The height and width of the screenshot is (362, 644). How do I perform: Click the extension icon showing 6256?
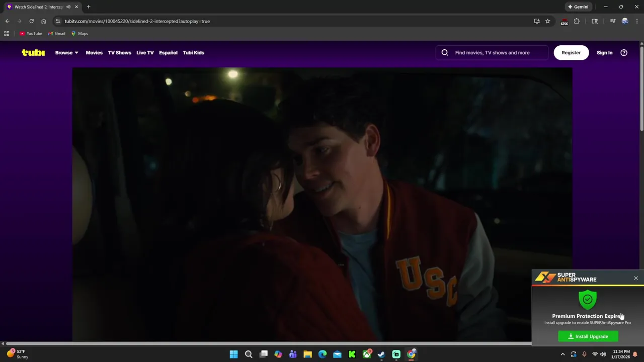click(x=564, y=22)
